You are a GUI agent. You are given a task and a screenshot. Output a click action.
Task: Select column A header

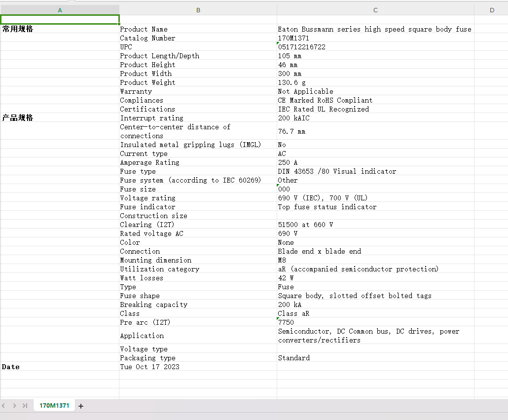[60, 10]
